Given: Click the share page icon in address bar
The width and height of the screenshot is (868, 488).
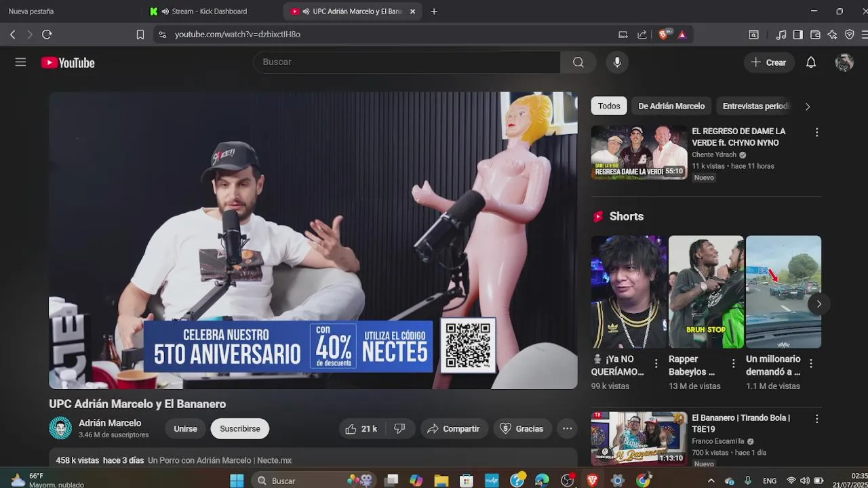Looking at the screenshot, I should click(642, 35).
